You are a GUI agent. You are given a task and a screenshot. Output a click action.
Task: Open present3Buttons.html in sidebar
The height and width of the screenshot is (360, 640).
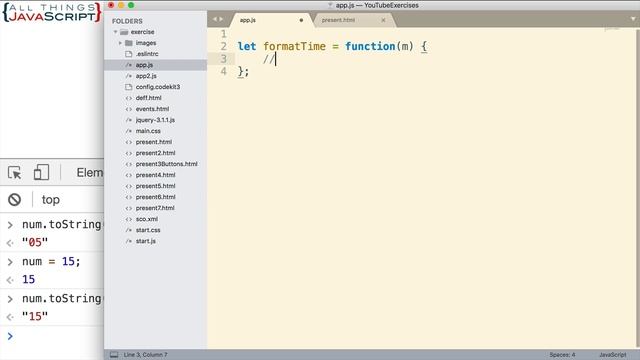tap(167, 164)
